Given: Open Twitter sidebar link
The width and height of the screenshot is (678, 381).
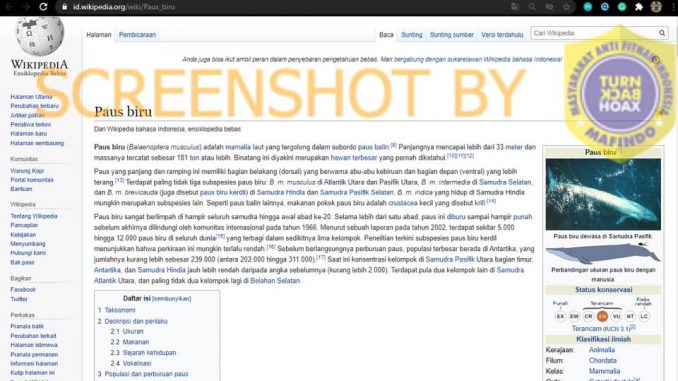Looking at the screenshot, I should pyautogui.click(x=19, y=299).
